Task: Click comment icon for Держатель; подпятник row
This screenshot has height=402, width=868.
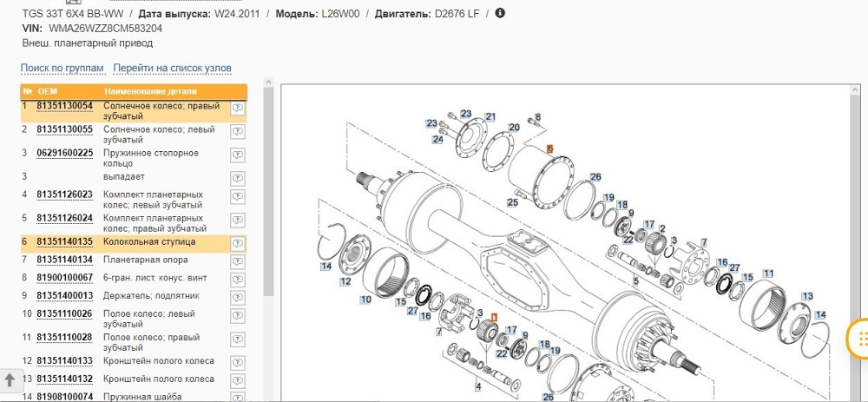Action: 238,297
